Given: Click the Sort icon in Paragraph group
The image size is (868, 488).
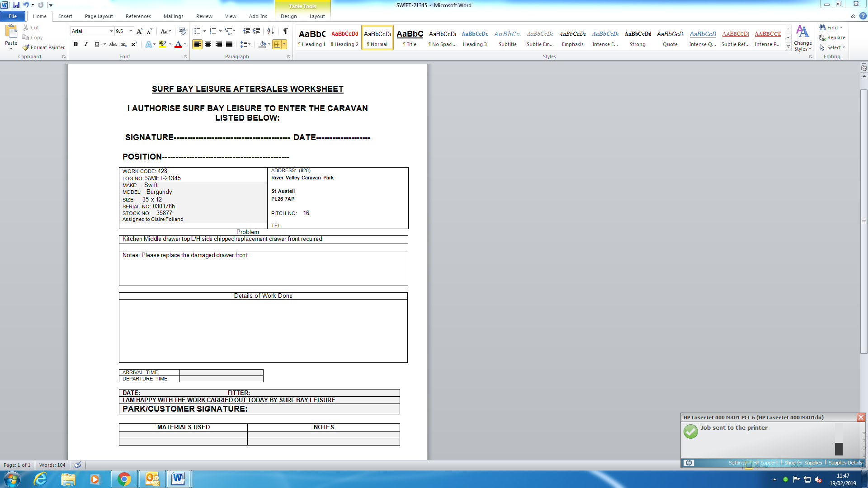Looking at the screenshot, I should [x=270, y=31].
